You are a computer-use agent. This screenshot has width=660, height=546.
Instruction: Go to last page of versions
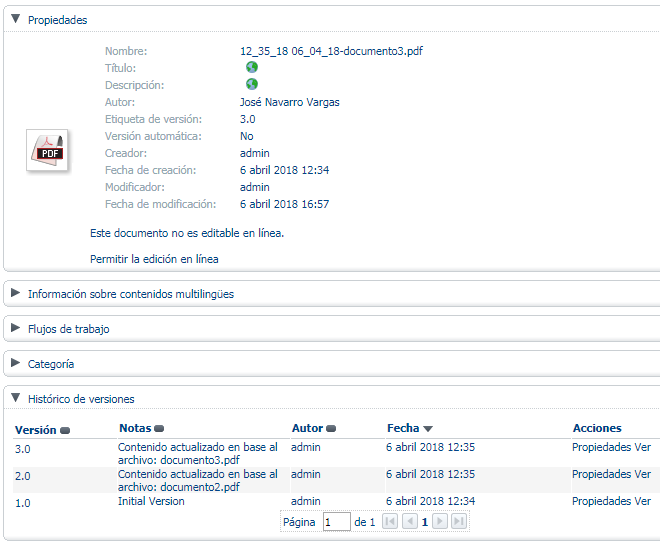click(459, 522)
